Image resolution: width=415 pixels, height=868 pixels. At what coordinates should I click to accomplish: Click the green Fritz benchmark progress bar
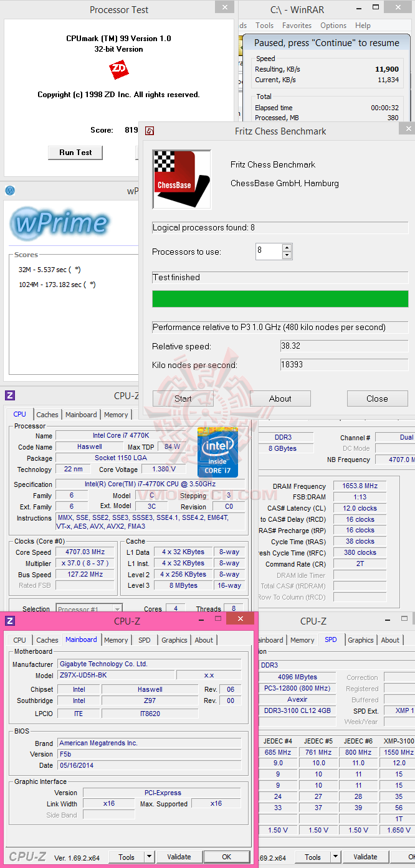[280, 299]
